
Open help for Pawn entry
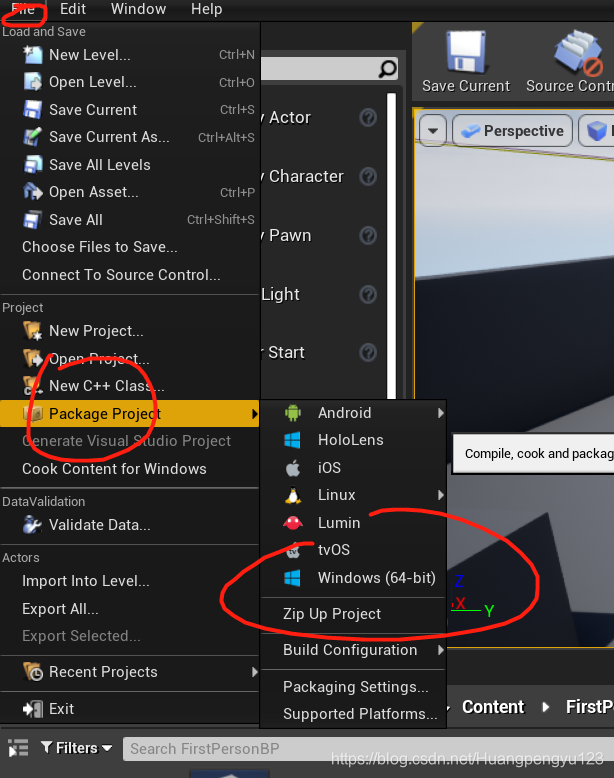click(x=368, y=236)
